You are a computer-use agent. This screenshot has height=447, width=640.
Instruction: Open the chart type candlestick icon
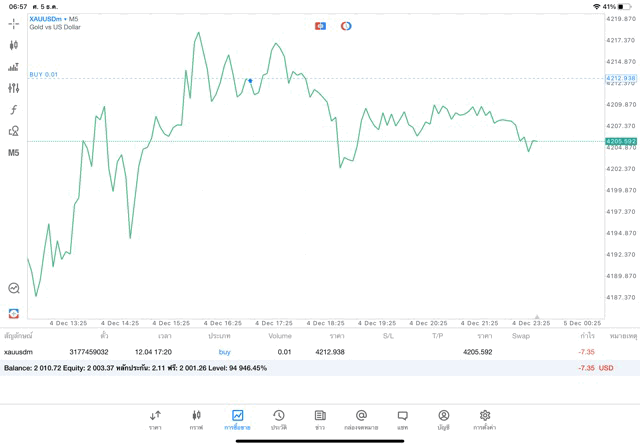pos(14,45)
